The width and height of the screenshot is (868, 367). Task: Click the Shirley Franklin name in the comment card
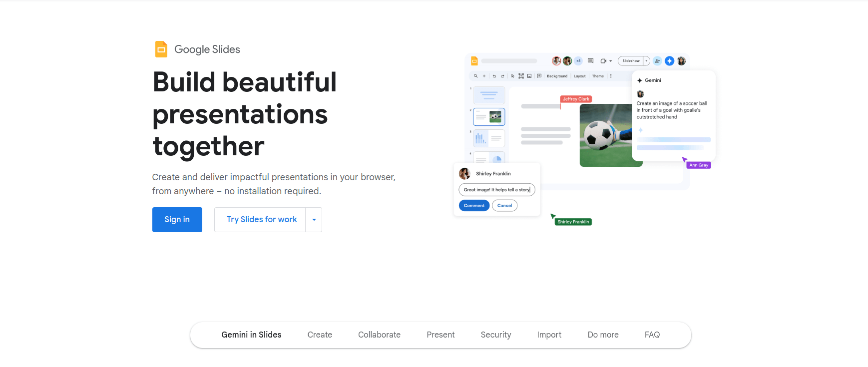[493, 174]
